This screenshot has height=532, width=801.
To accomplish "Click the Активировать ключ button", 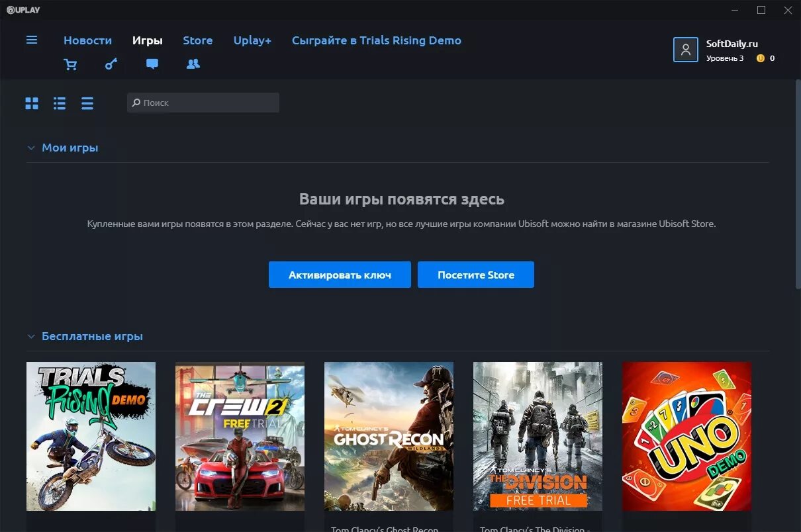I will tap(340, 275).
